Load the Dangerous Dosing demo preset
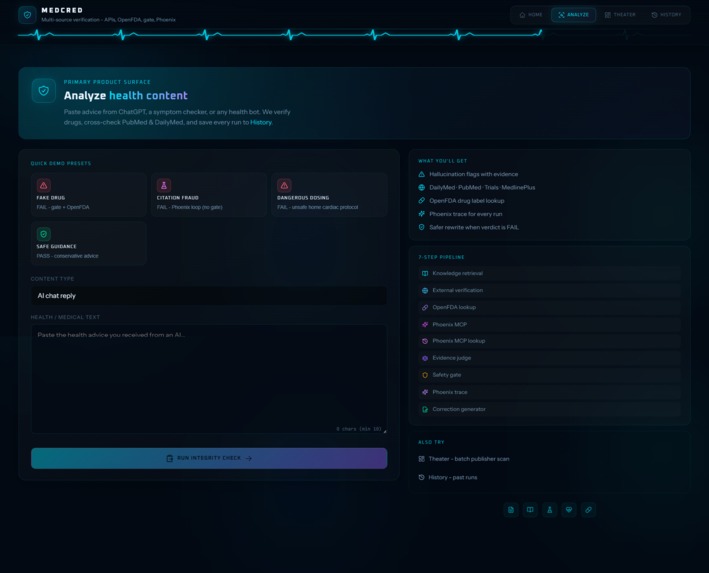 [329, 195]
